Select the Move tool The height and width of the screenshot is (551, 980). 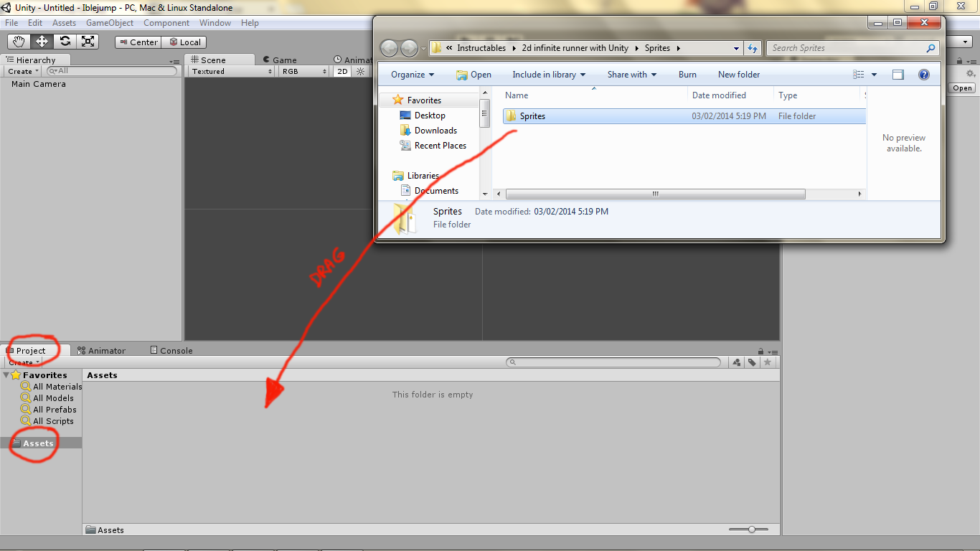42,42
